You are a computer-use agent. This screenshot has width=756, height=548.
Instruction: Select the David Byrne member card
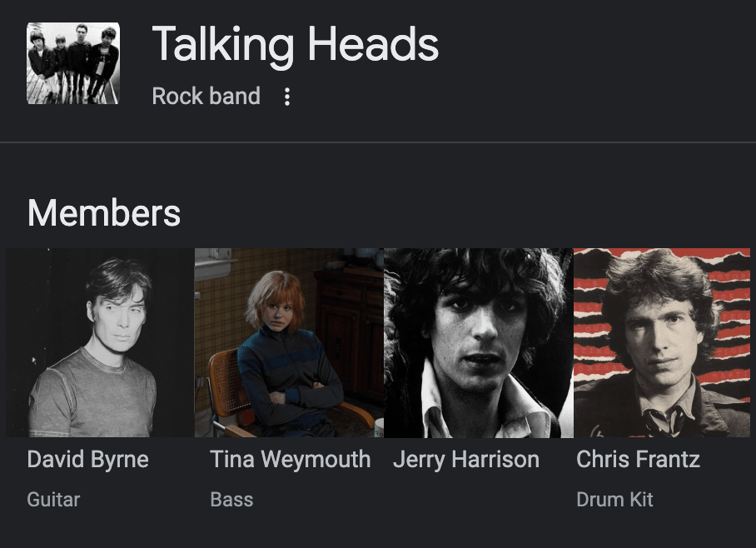(99, 375)
